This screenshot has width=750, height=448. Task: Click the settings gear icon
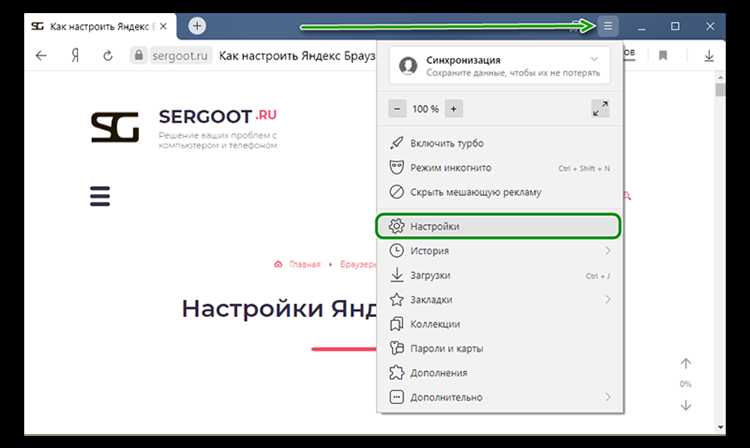397,226
